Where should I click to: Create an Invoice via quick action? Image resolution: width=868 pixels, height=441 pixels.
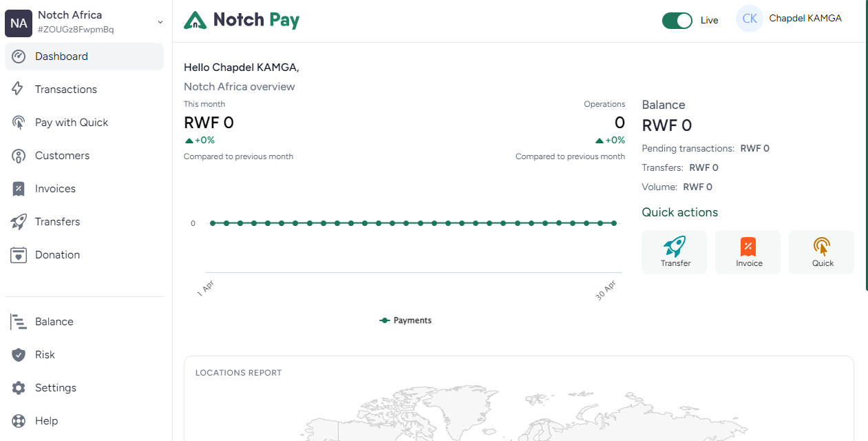pyautogui.click(x=748, y=252)
